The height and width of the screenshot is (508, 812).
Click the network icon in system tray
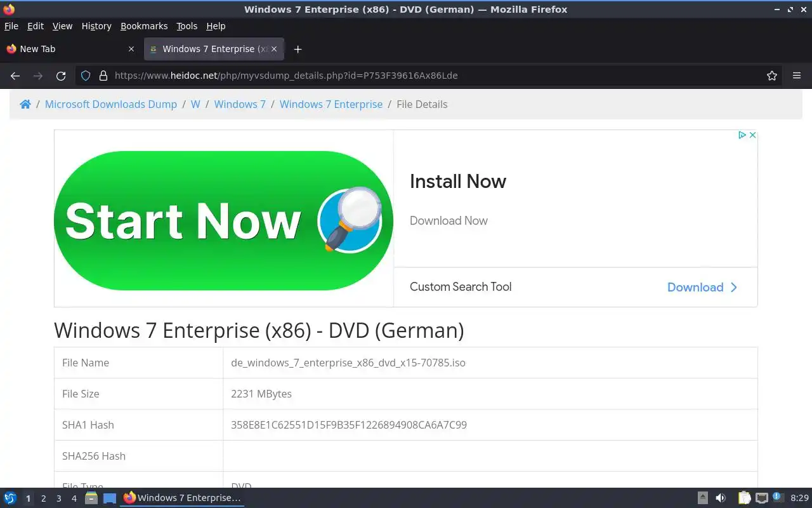coord(761,498)
